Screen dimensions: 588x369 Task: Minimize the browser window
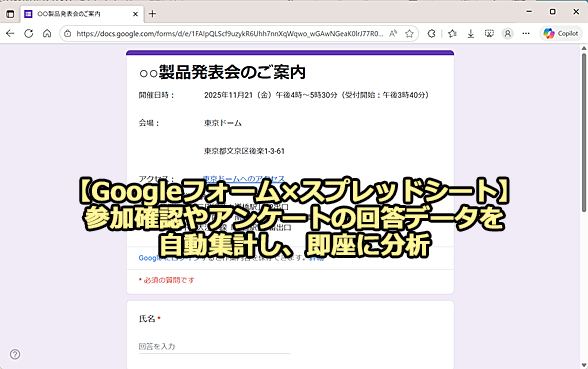pos(529,12)
